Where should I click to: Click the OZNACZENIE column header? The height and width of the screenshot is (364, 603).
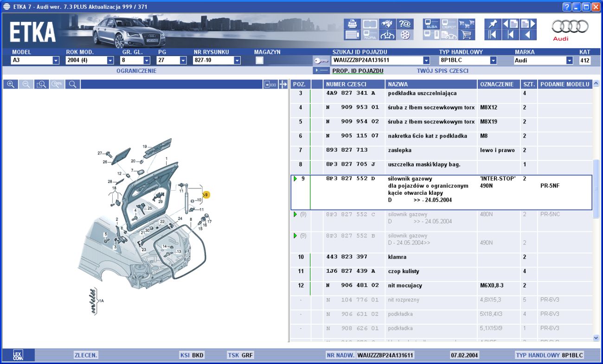499,84
